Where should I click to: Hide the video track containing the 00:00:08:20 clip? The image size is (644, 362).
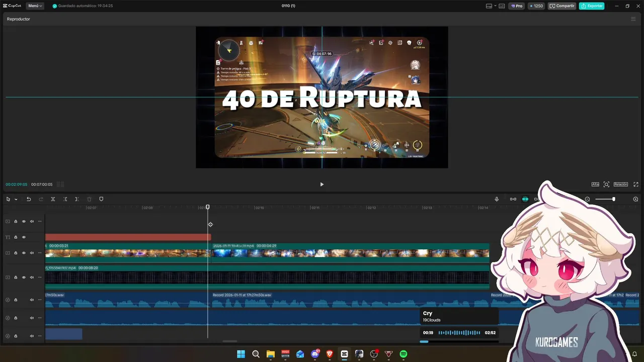(24, 277)
